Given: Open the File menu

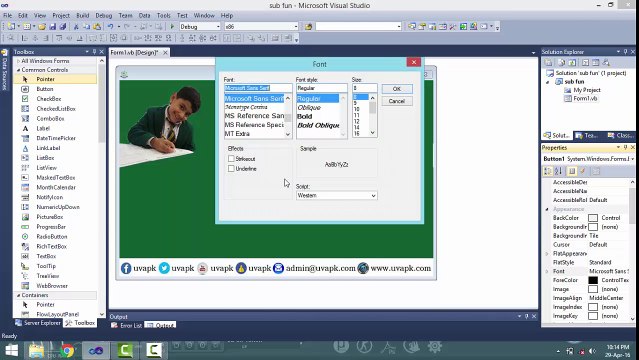Looking at the screenshot, I should click(x=7, y=15).
